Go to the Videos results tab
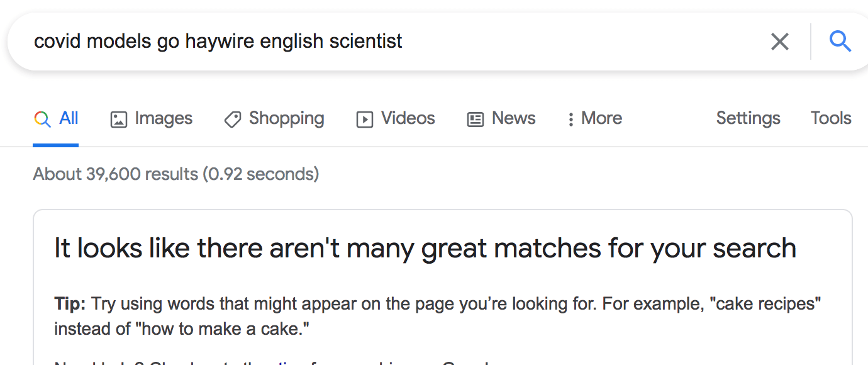868x365 pixels. point(408,118)
